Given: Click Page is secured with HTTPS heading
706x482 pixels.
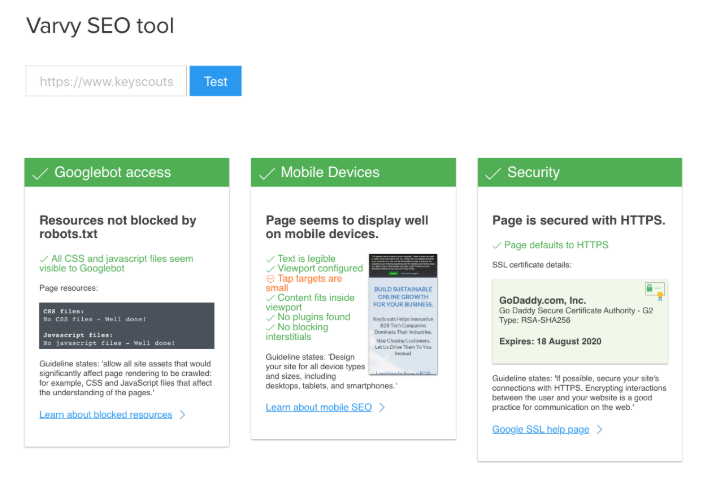Looking at the screenshot, I should 579,220.
